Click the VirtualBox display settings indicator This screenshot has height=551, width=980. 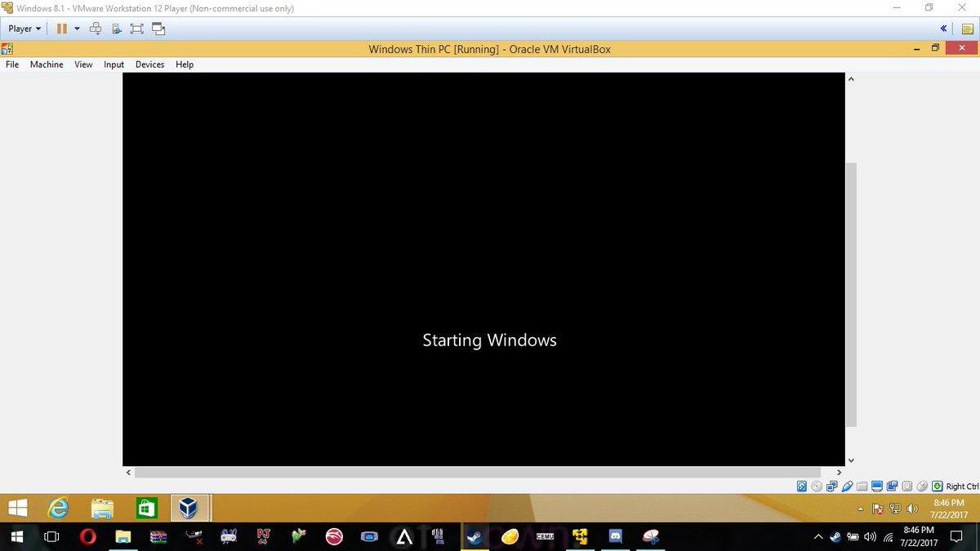[x=877, y=487]
